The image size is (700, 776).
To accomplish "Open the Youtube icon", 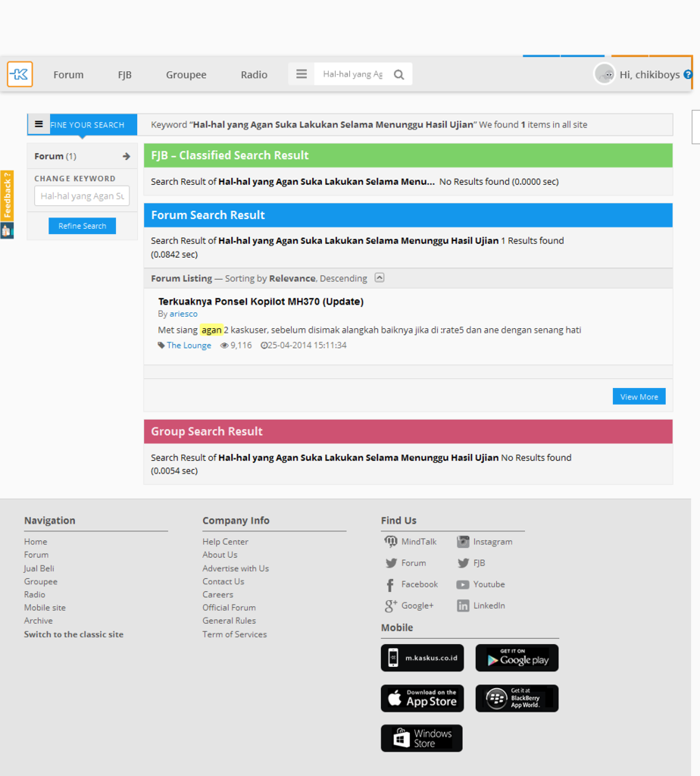I will coord(463,584).
